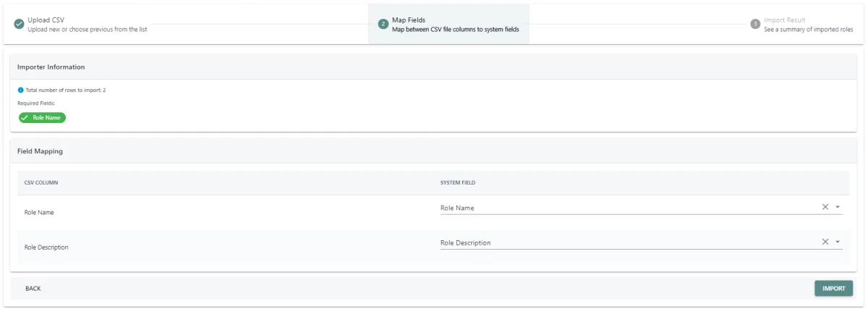Click 'Upload new or choose previous from the list'
Viewport: 868px width, 309px height.
(x=88, y=30)
